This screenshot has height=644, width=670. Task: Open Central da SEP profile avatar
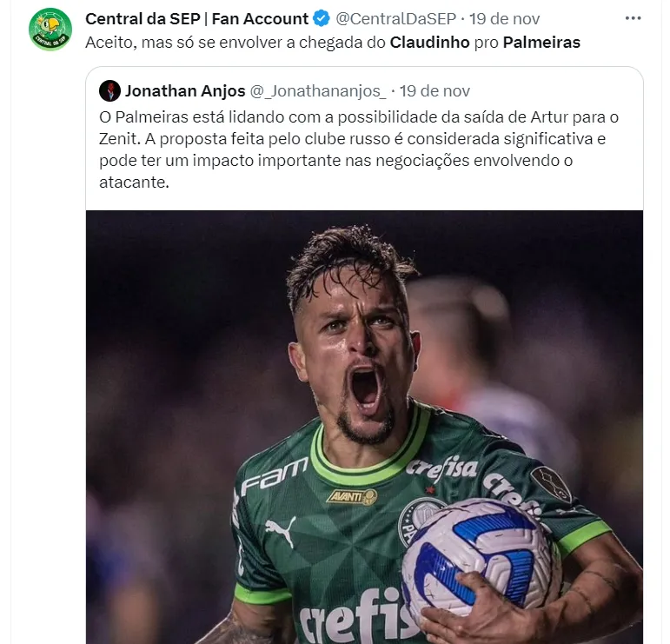[50, 29]
